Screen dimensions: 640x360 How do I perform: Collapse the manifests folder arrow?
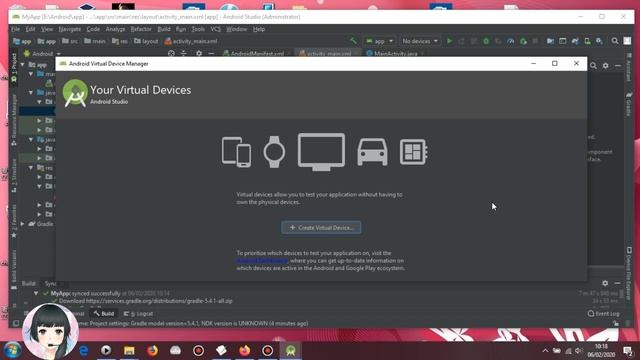coord(31,74)
